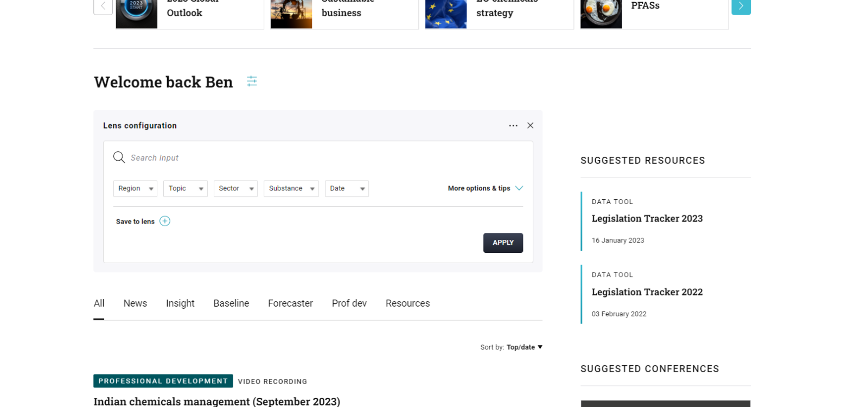
Task: Focus the Search input field
Action: click(318, 157)
